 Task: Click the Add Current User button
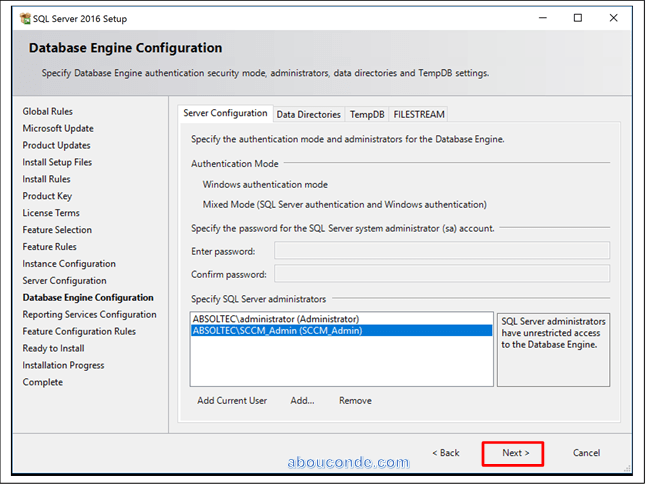pyautogui.click(x=232, y=401)
